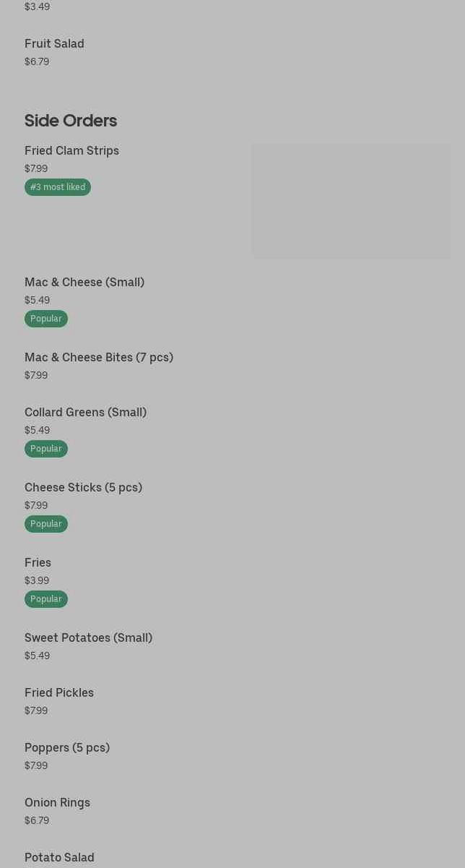Click the Side Orders section heading
This screenshot has height=868, width=465.
point(71,121)
